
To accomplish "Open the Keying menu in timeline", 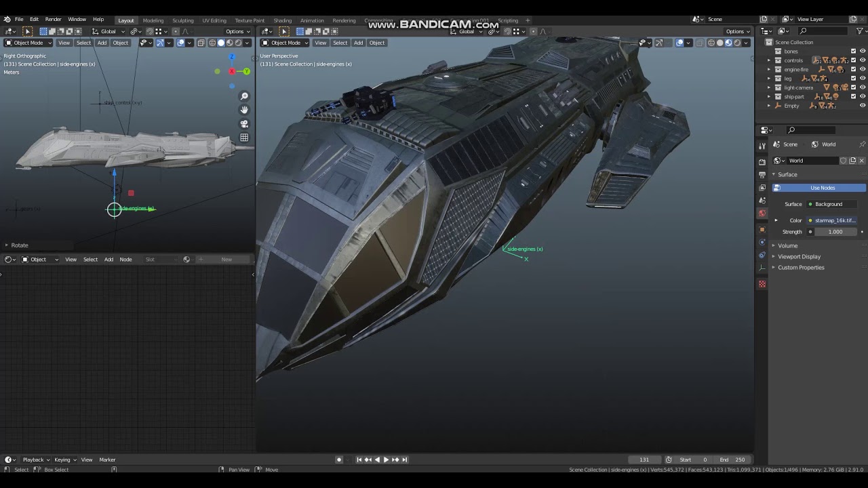I will (x=64, y=460).
